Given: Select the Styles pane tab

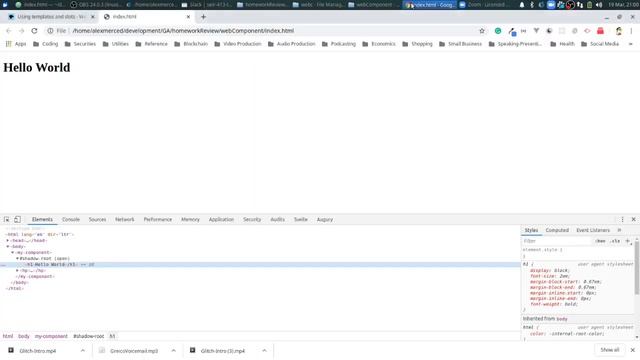Looking at the screenshot, I should click(x=531, y=230).
